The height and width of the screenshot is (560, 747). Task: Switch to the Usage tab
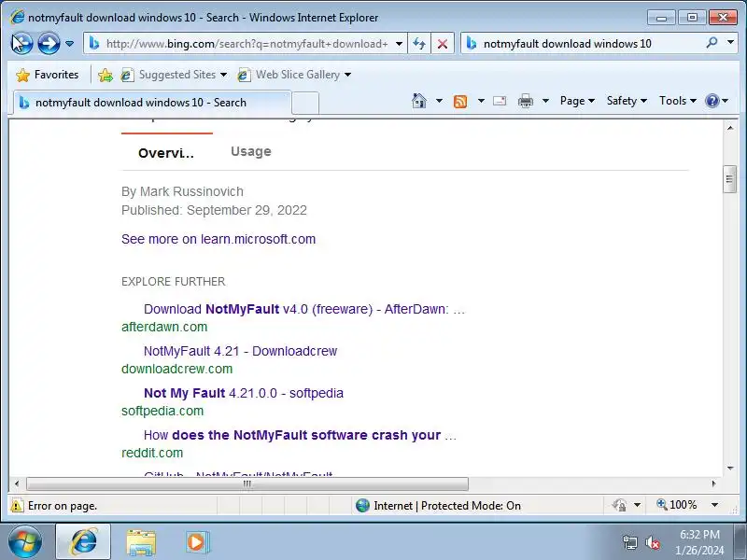(251, 151)
